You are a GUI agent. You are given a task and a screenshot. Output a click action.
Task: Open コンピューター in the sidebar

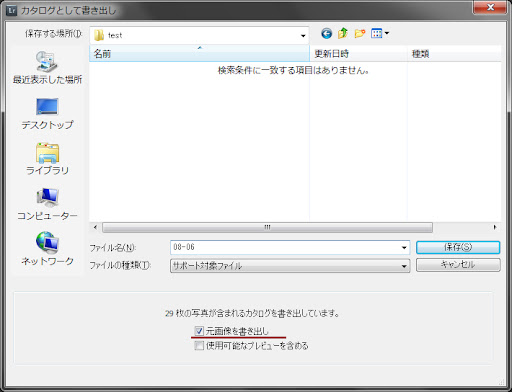click(47, 204)
